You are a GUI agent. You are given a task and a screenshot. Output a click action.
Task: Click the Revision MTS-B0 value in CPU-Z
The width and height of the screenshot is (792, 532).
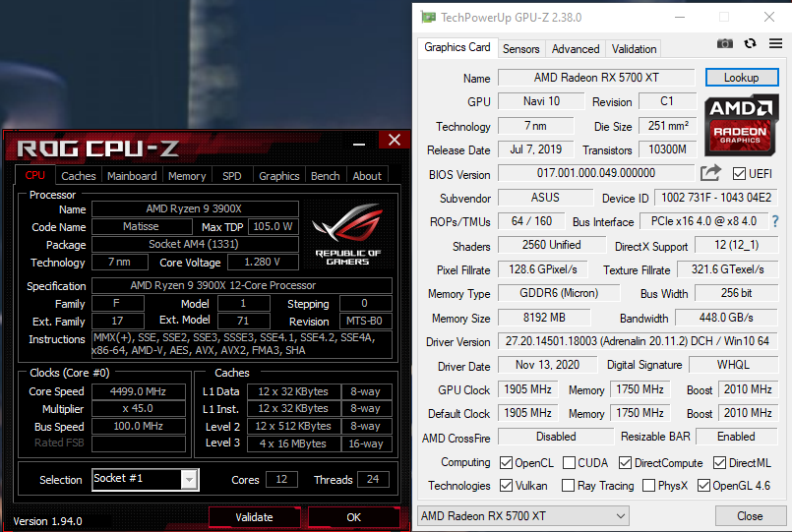(x=365, y=321)
